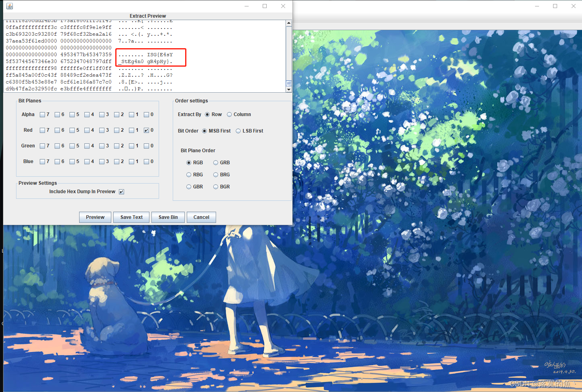Image resolution: width=582 pixels, height=392 pixels.
Task: Click the hex preview scrollbar thumb
Action: coord(289,84)
